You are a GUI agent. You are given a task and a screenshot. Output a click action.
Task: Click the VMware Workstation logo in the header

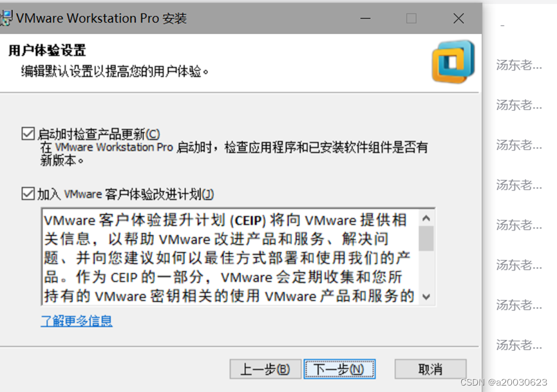(453, 62)
